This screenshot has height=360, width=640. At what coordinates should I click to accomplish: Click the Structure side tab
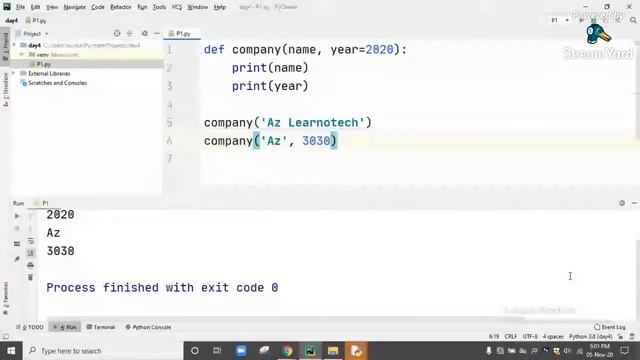point(5,89)
